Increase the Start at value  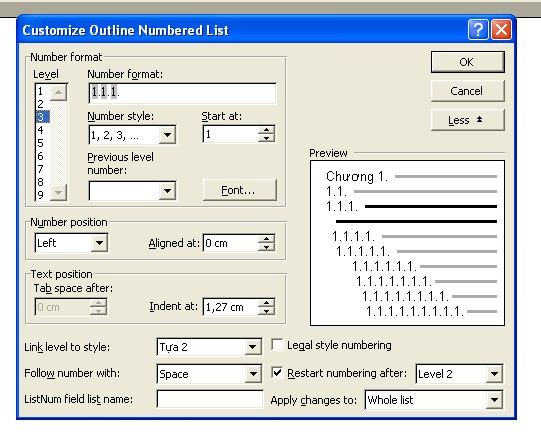coord(266,130)
